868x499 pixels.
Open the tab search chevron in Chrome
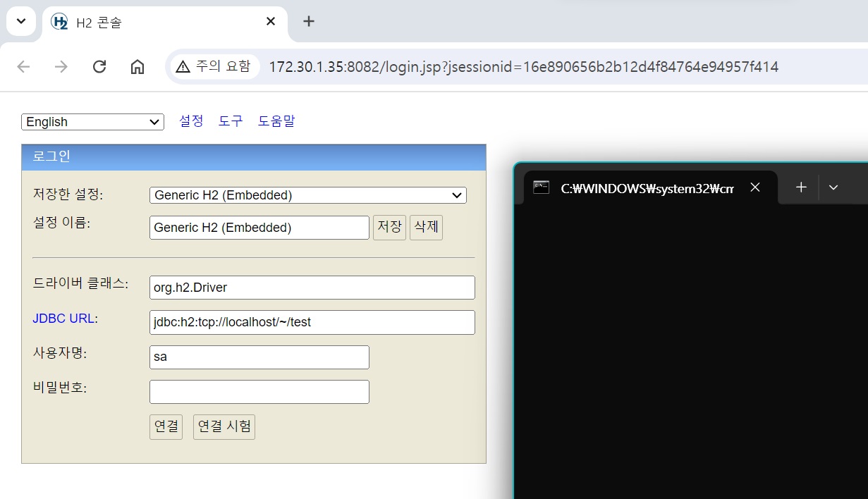[21, 21]
